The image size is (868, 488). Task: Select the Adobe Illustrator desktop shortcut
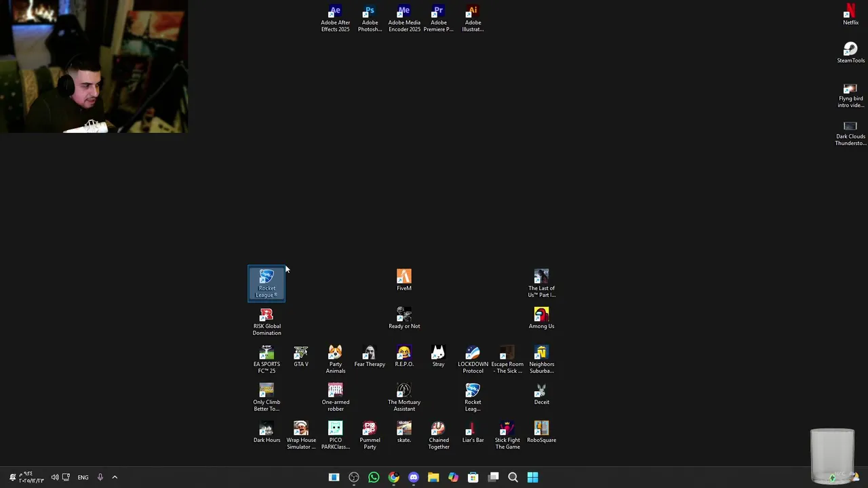(x=473, y=19)
